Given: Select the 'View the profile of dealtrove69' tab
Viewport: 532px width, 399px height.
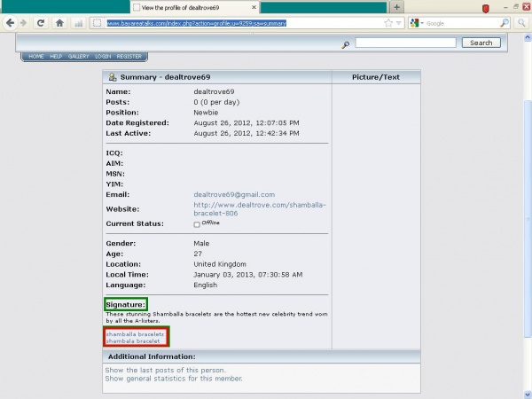Looking at the screenshot, I should (x=195, y=7).
